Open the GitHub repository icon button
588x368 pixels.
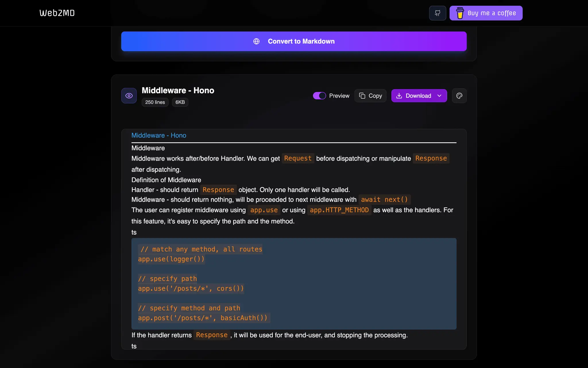coord(438,13)
